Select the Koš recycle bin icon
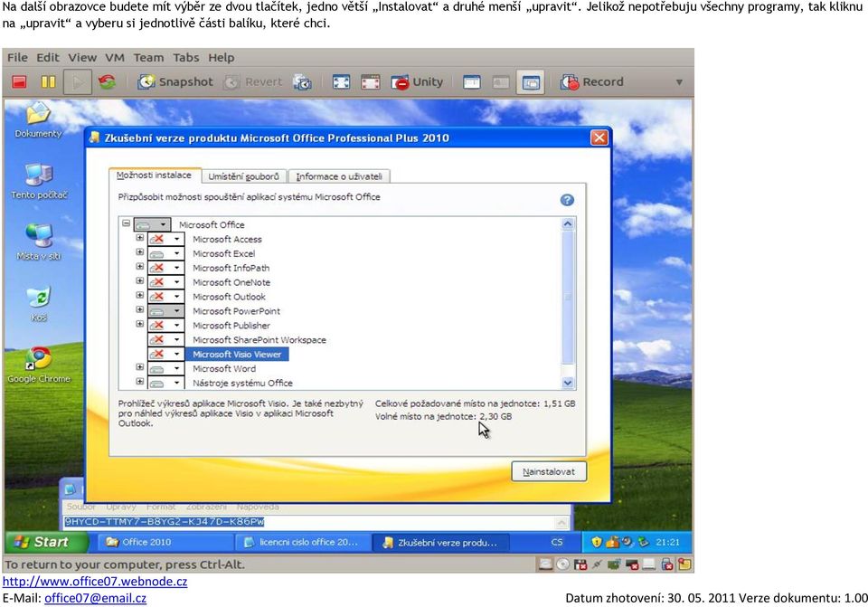This screenshot has height=607, width=868. pyautogui.click(x=39, y=304)
